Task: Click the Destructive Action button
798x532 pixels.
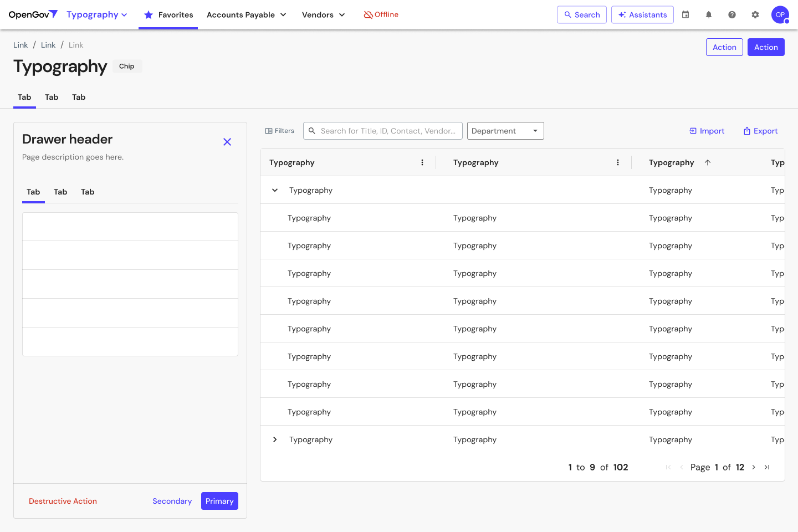Action: point(63,501)
